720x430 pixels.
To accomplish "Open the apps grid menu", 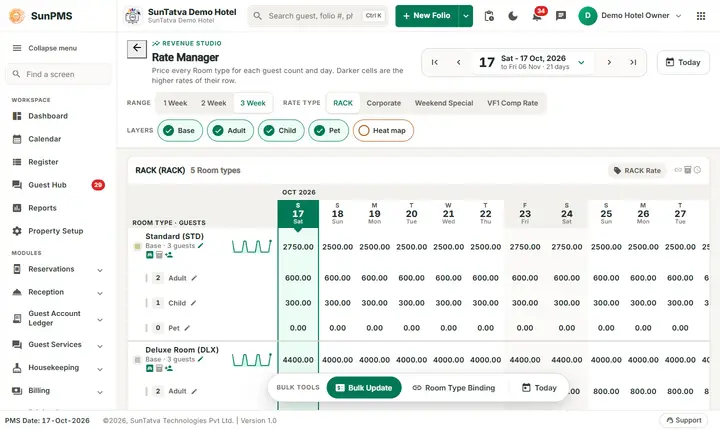I will (700, 16).
